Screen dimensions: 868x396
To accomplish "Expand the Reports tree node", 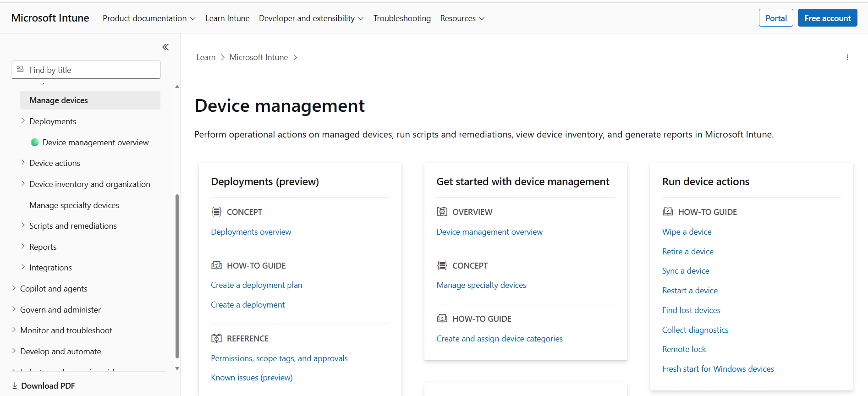I will [23, 247].
